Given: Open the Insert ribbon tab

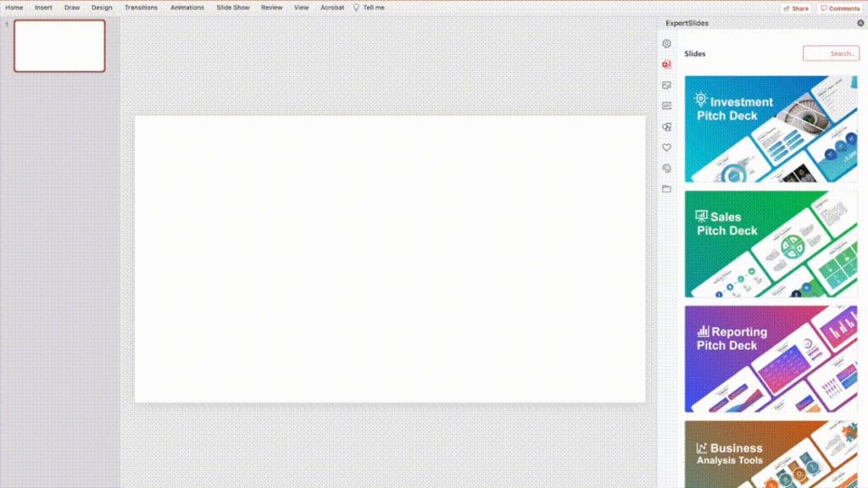Looking at the screenshot, I should (x=43, y=8).
